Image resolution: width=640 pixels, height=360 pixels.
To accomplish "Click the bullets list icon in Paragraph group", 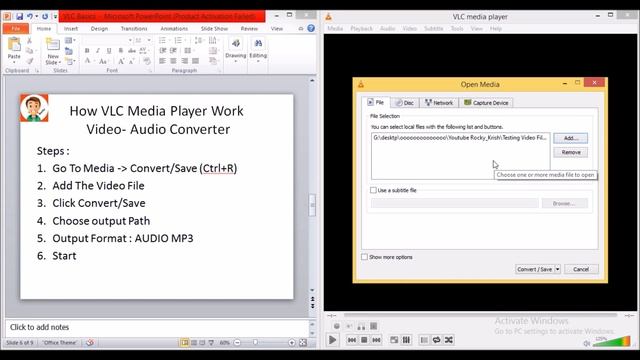I will 162,40.
